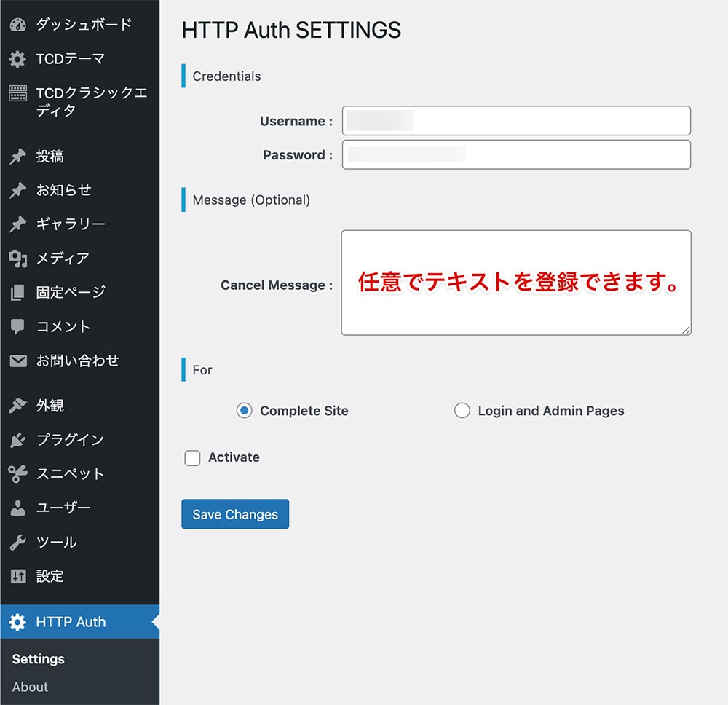Enable the Activate checkbox
Viewport: 728px width, 705px height.
point(192,457)
